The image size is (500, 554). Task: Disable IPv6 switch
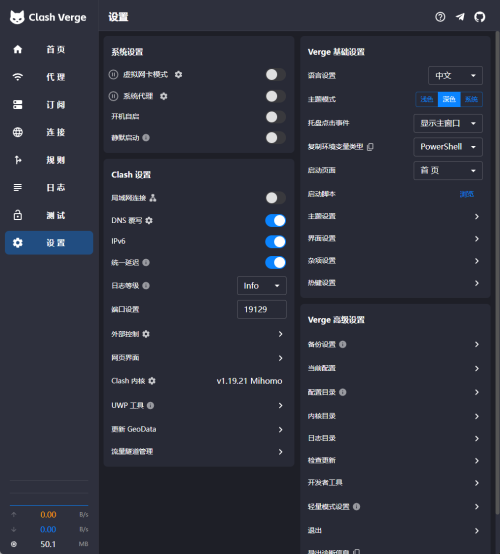[276, 242]
